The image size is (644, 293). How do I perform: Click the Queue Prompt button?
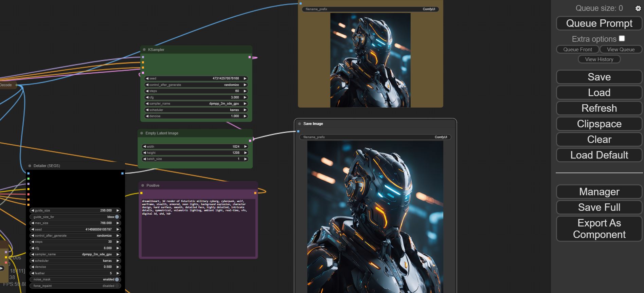click(x=599, y=23)
